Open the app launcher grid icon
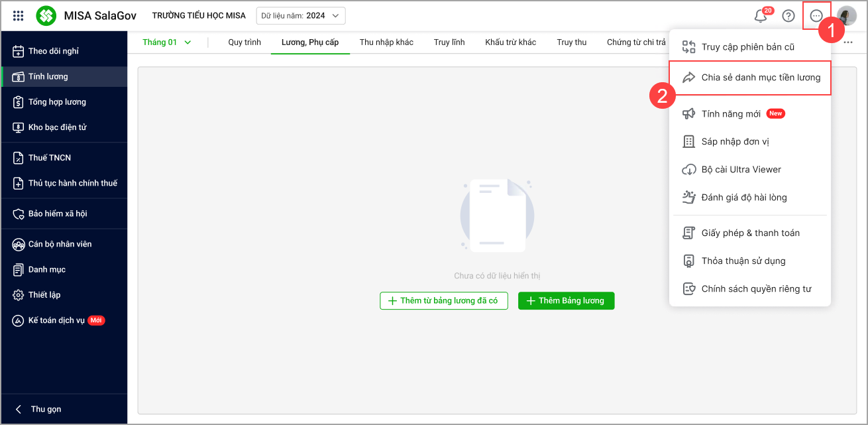 (x=19, y=15)
